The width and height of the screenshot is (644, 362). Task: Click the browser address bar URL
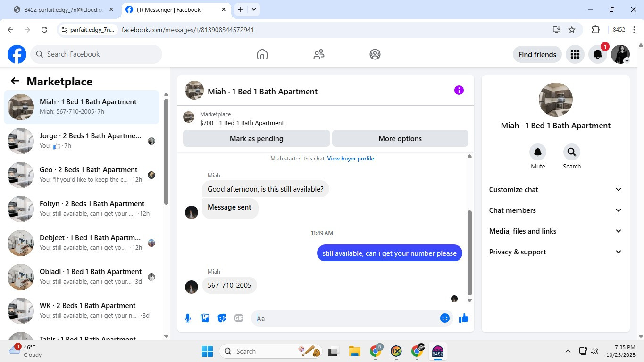(x=188, y=30)
